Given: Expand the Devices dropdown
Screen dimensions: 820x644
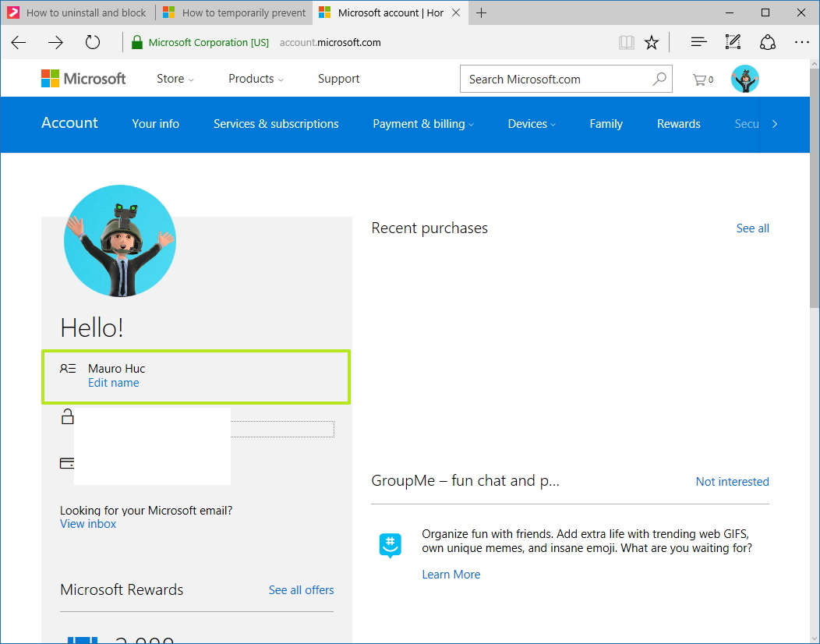Looking at the screenshot, I should click(532, 124).
